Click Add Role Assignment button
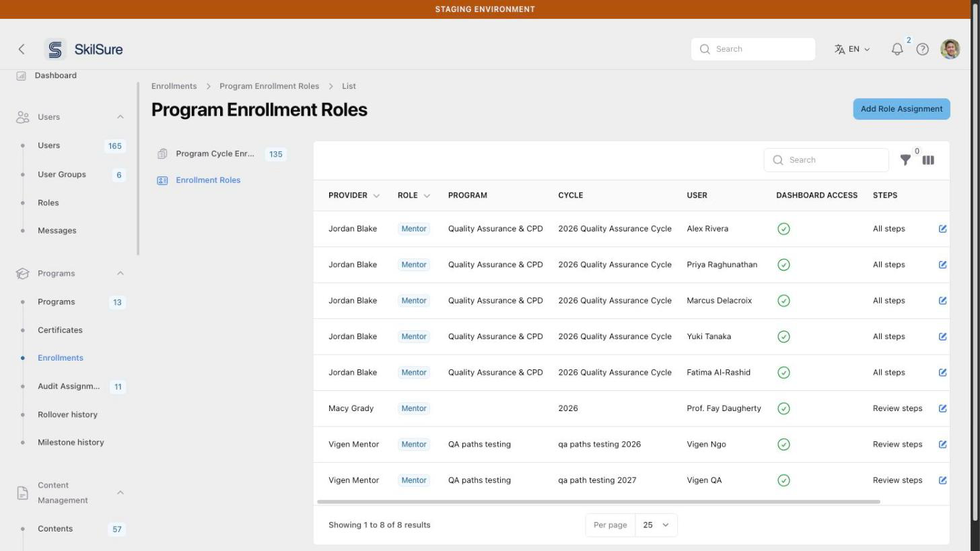The height and width of the screenshot is (551, 980). [x=901, y=109]
